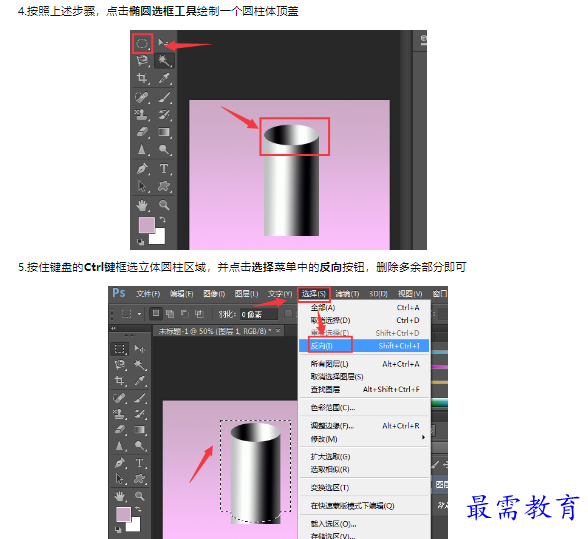Image resolution: width=588 pixels, height=539 pixels.
Task: Select the Sharpen tool in upper screenshot
Action: (x=142, y=150)
